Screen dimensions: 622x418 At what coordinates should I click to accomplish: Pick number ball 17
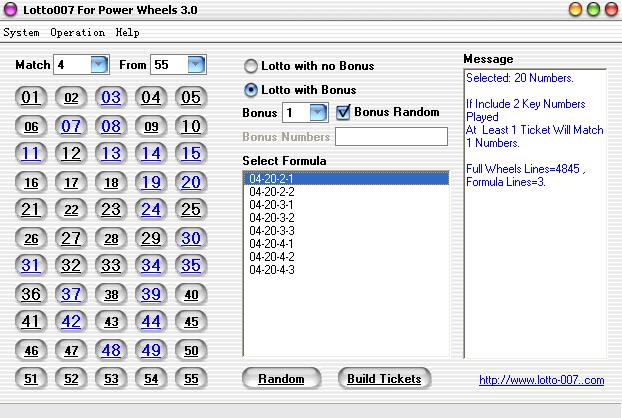coord(71,182)
